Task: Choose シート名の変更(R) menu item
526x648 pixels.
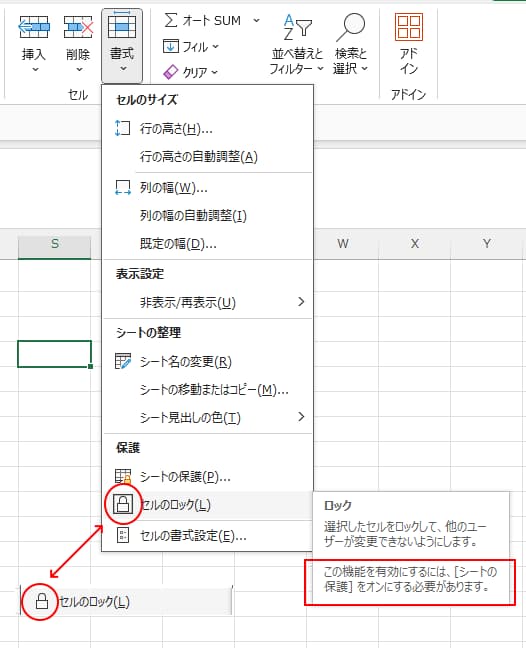Action: [207, 362]
